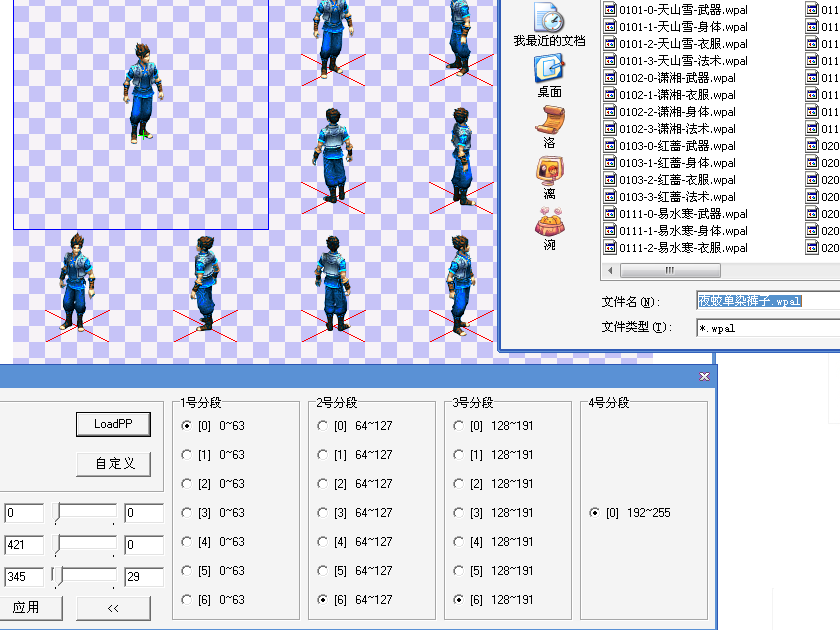Select the file name 0111-2-易水寒-衣服.wpal
This screenshot has height=630, width=840.
(683, 248)
